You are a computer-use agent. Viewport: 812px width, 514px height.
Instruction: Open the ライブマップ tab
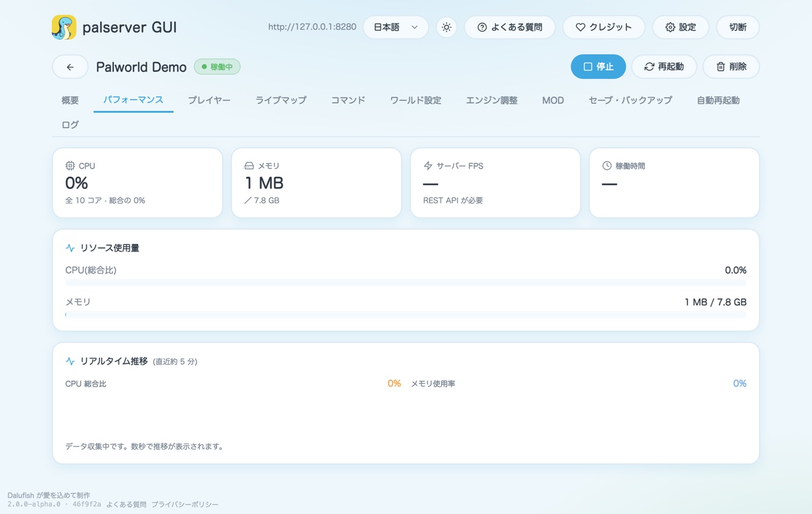pos(281,100)
